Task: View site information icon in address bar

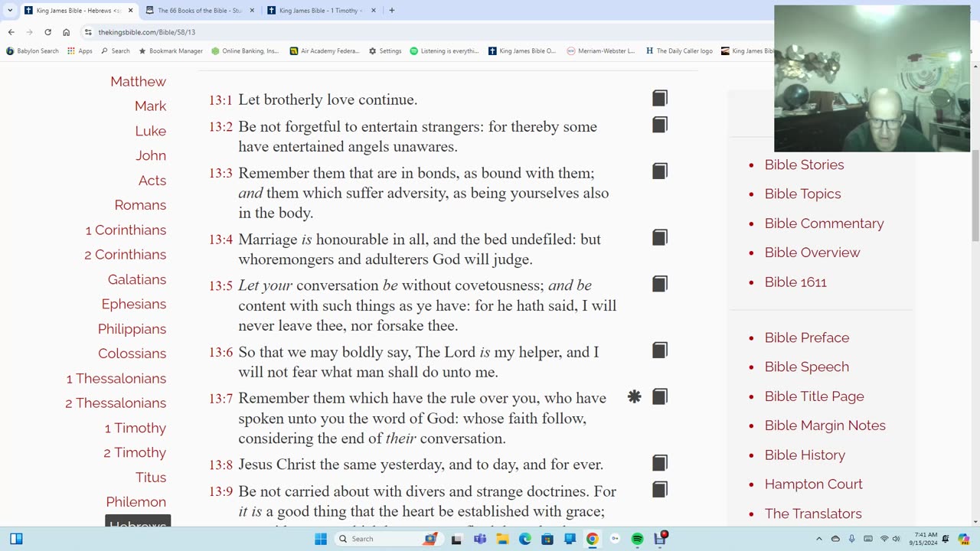Action: 88,32
